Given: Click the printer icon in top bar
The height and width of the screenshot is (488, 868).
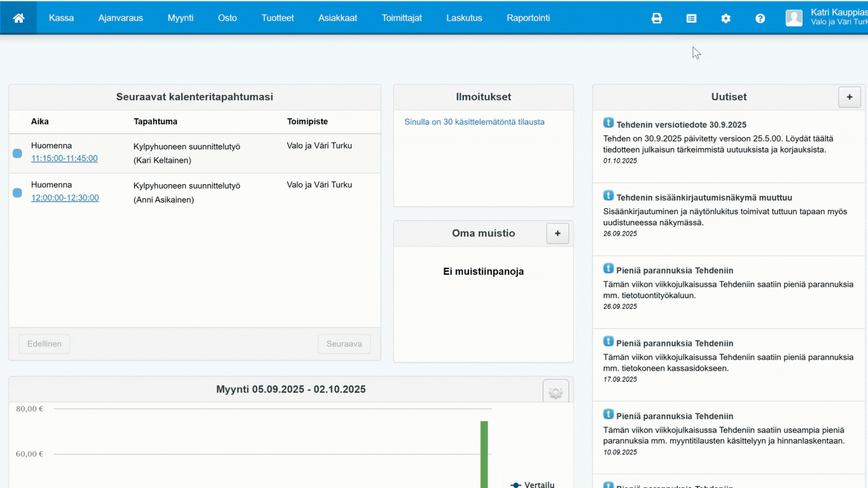Looking at the screenshot, I should click(657, 18).
